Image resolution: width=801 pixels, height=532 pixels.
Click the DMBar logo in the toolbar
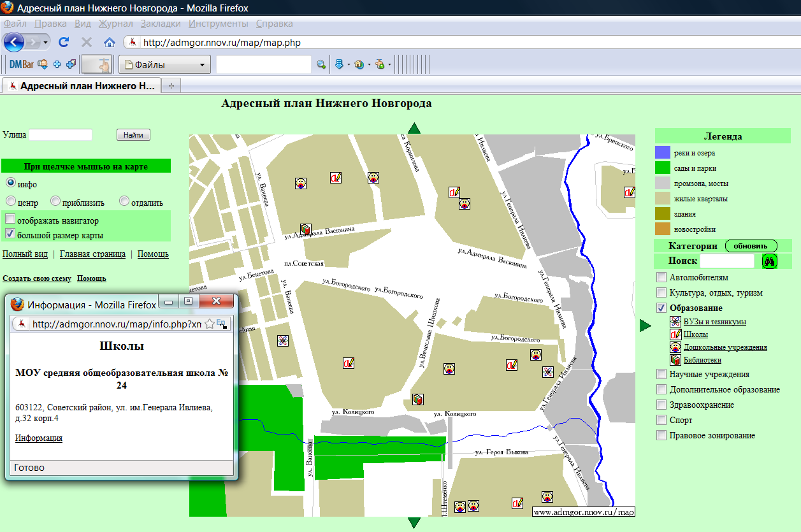pyautogui.click(x=22, y=64)
